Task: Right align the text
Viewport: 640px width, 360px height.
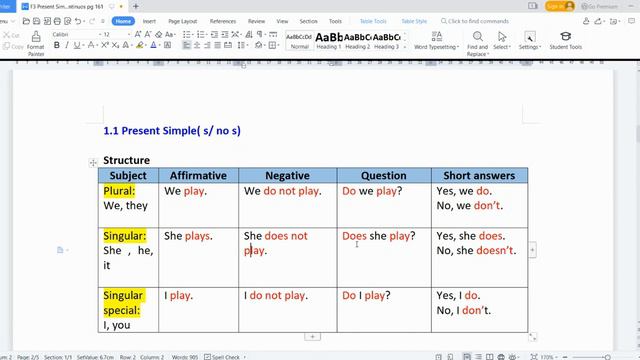Action: click(207, 45)
